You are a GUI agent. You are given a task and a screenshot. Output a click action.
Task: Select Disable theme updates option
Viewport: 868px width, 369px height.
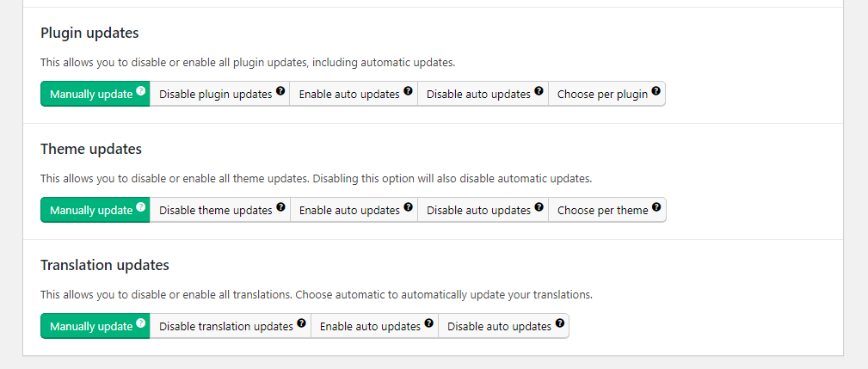(215, 210)
